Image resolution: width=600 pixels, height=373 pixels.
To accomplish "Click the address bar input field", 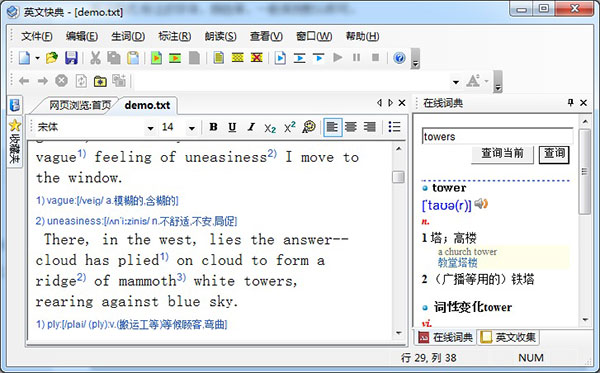I will (292, 81).
